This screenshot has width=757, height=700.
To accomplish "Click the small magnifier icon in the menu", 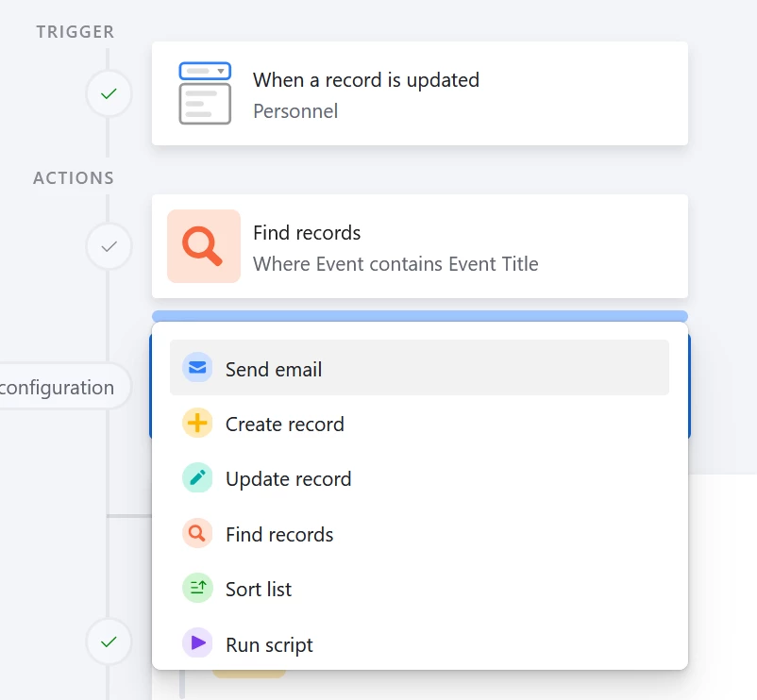I will 197,533.
